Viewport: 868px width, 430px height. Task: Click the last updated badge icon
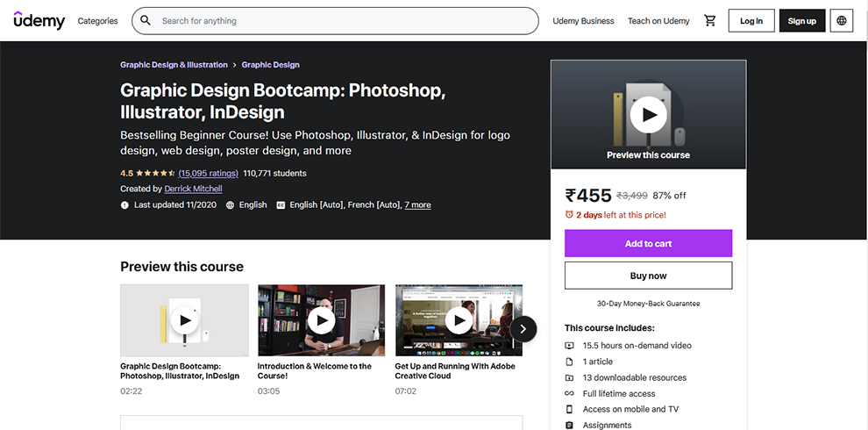pyautogui.click(x=125, y=205)
